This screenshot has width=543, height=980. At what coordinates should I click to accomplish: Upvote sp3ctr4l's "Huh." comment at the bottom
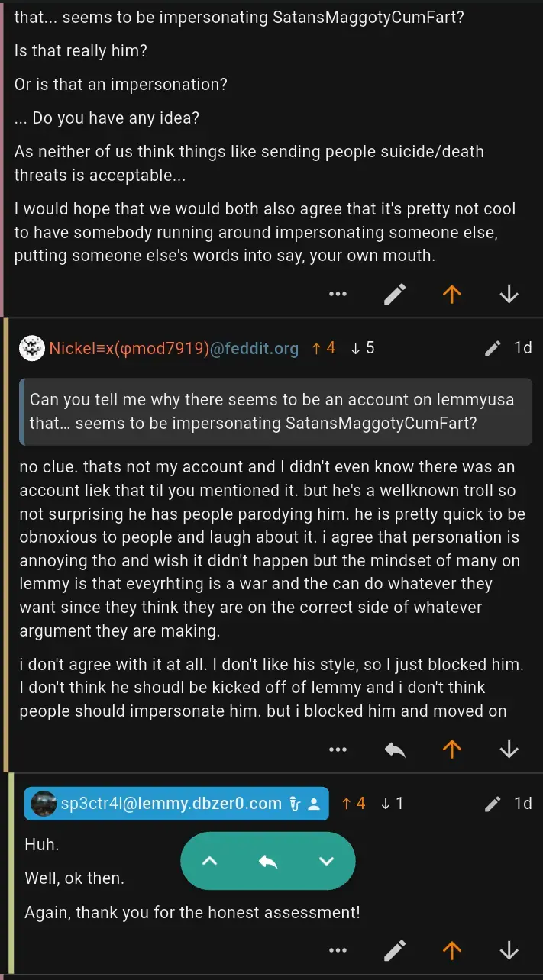tap(452, 950)
